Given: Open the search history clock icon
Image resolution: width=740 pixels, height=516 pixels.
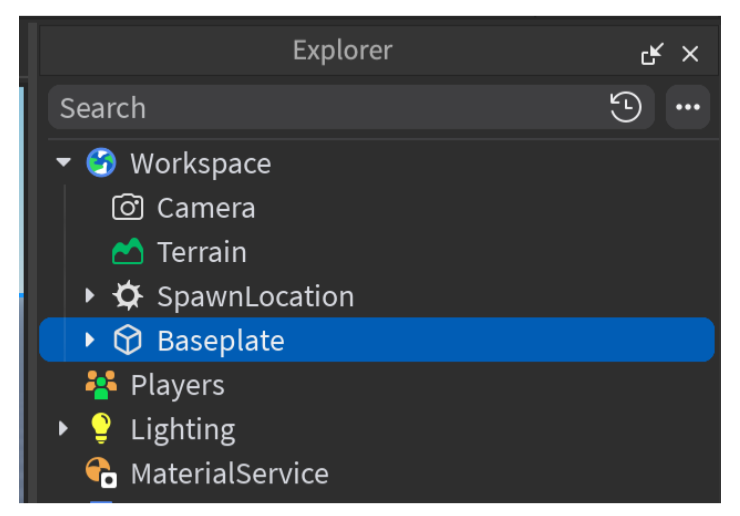Looking at the screenshot, I should (626, 108).
